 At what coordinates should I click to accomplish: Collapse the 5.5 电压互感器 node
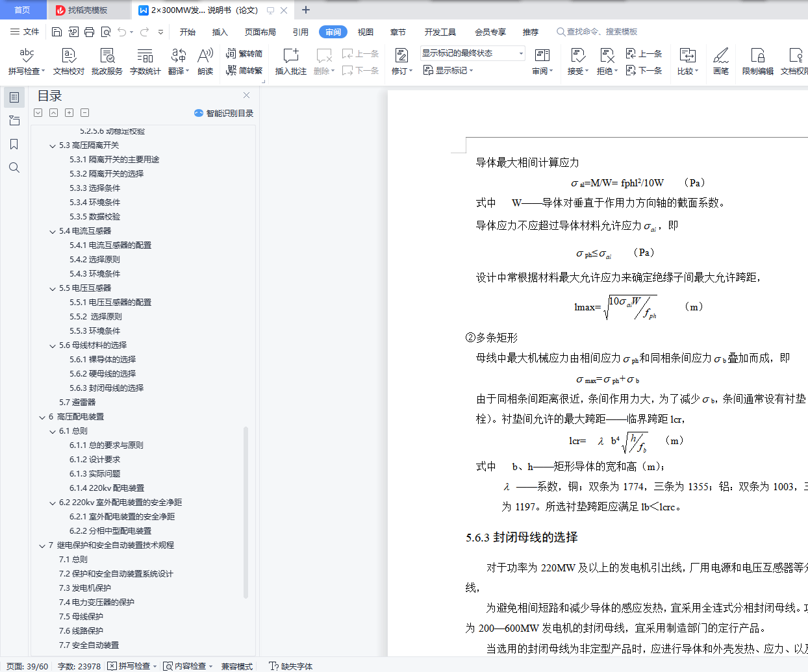point(53,289)
